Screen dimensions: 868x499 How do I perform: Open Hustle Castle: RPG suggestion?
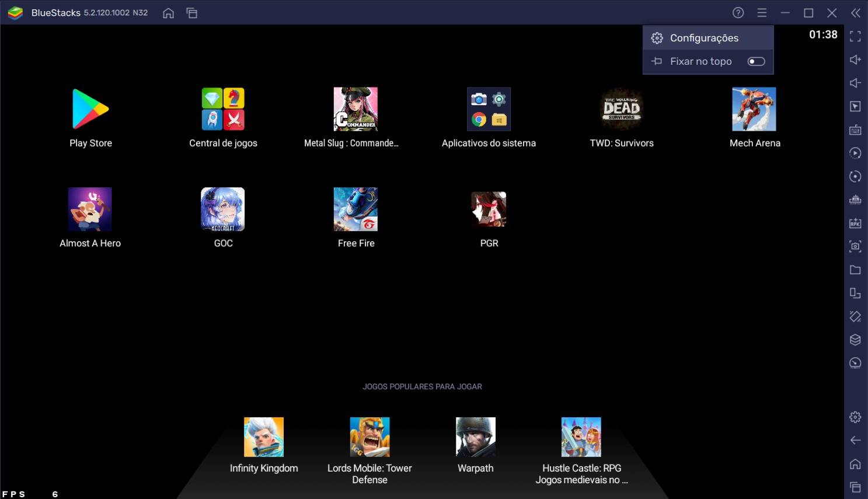tap(581, 437)
